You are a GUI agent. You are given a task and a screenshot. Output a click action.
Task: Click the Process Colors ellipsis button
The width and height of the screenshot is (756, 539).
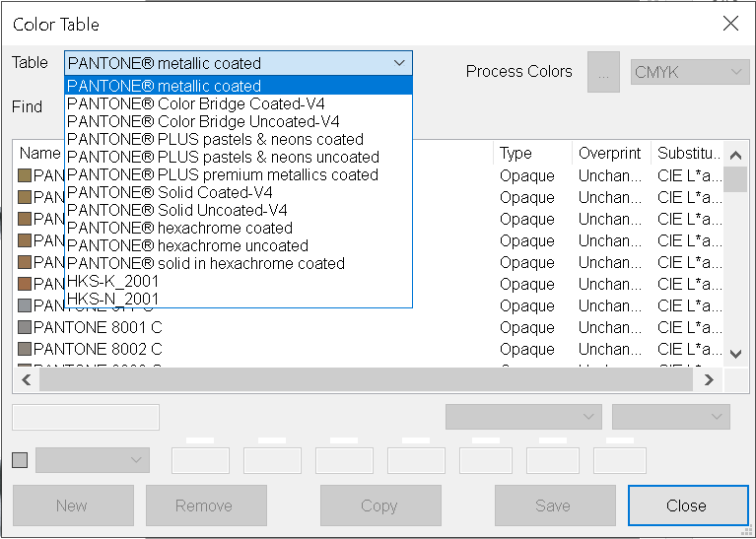pyautogui.click(x=603, y=72)
